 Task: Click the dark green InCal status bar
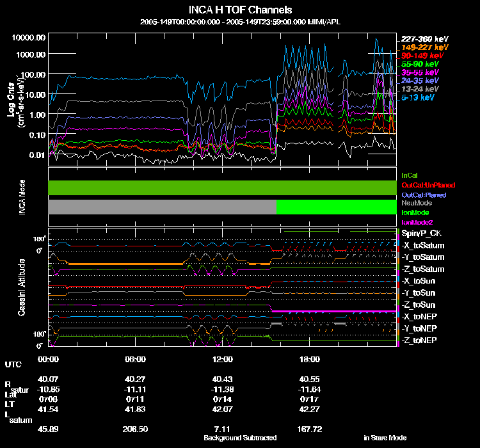pos(222,188)
